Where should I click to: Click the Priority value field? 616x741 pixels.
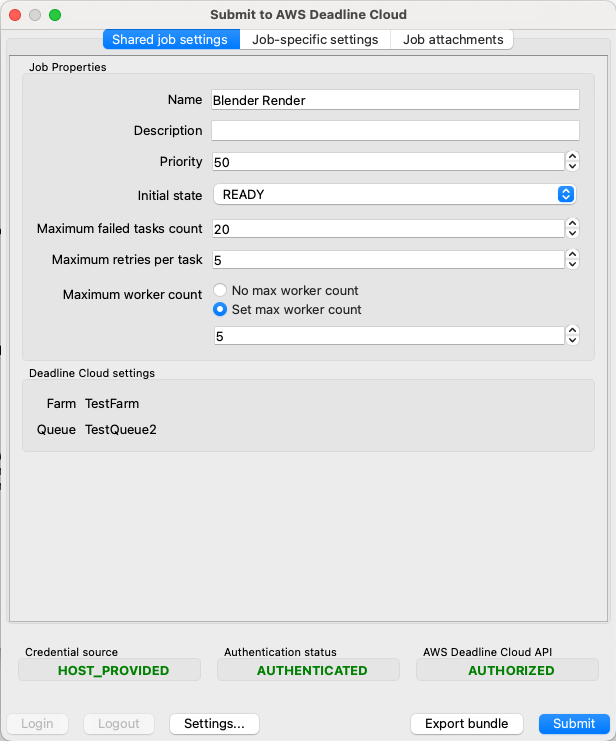[x=386, y=162]
